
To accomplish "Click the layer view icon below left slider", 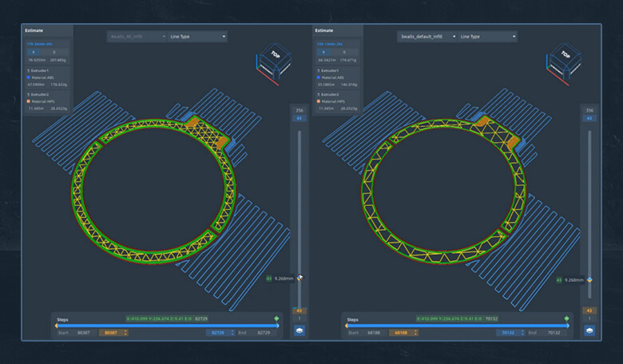I will [300, 330].
